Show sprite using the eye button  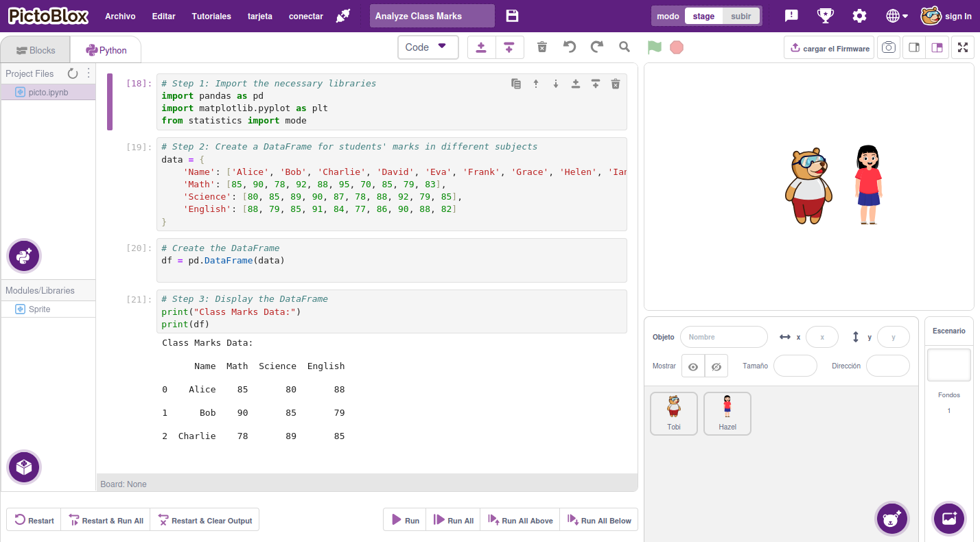click(x=693, y=366)
